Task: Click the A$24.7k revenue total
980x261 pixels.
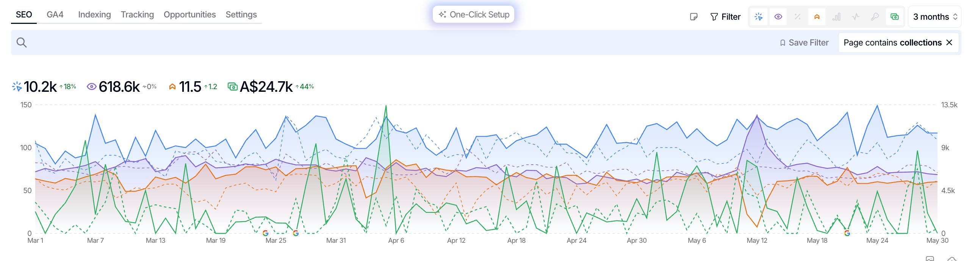Action: (266, 87)
